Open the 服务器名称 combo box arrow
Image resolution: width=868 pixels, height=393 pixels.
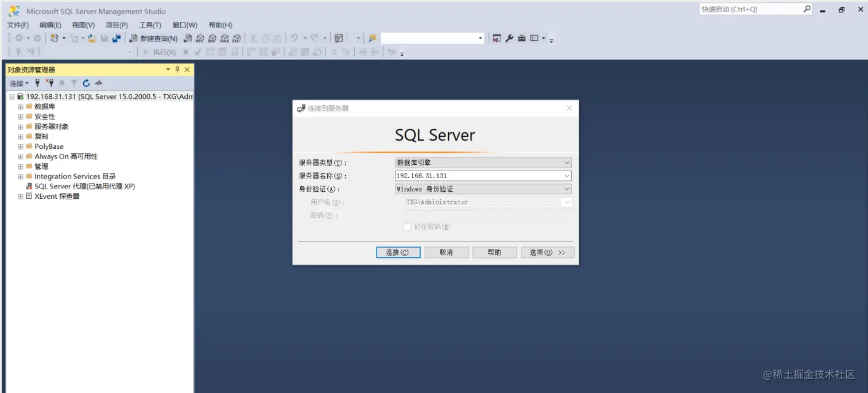(x=567, y=176)
